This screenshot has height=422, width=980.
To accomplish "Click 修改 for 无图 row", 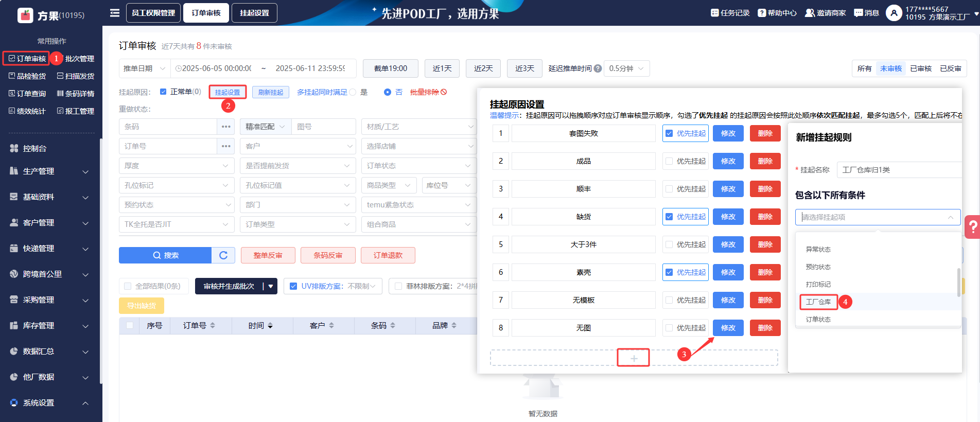I will (x=728, y=328).
